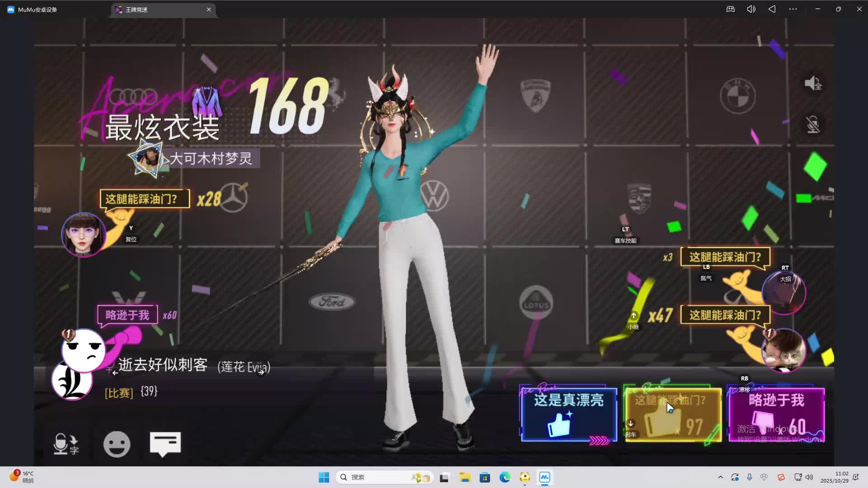Toggle the game speaker volume icon

pos(813,83)
